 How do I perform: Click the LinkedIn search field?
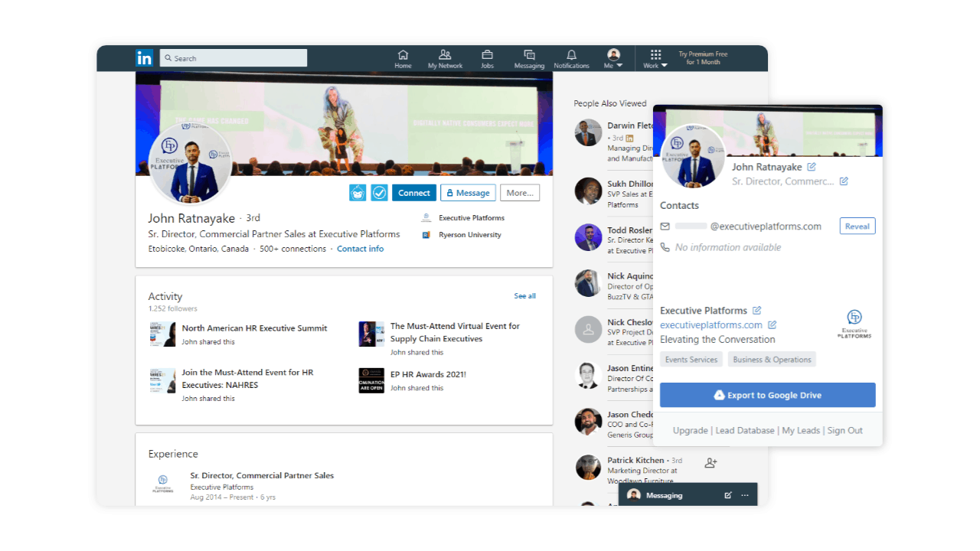234,58
